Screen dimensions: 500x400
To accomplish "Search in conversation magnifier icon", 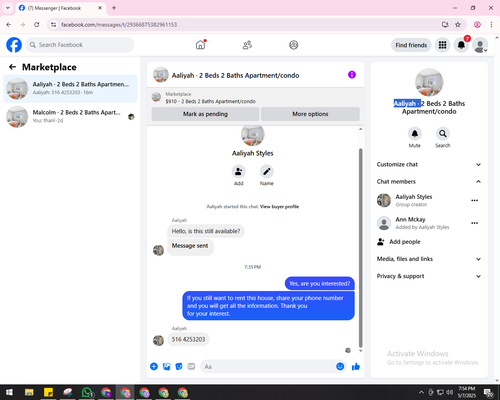I will pos(443,134).
